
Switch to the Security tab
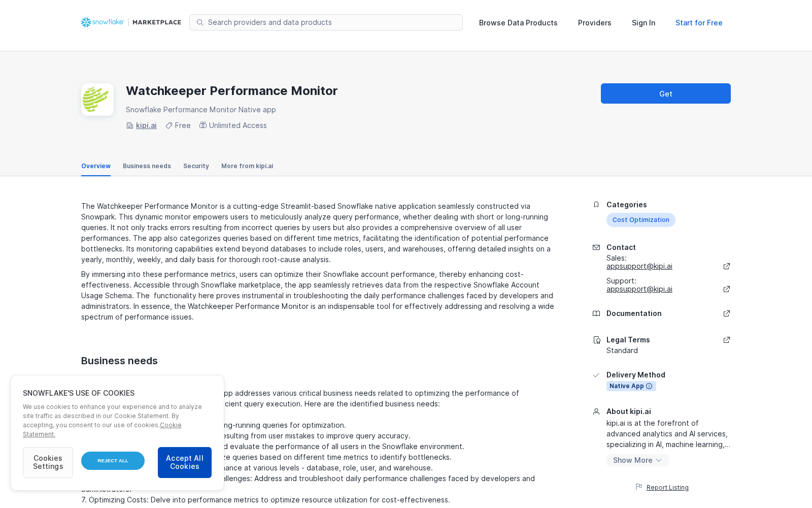pos(196,166)
